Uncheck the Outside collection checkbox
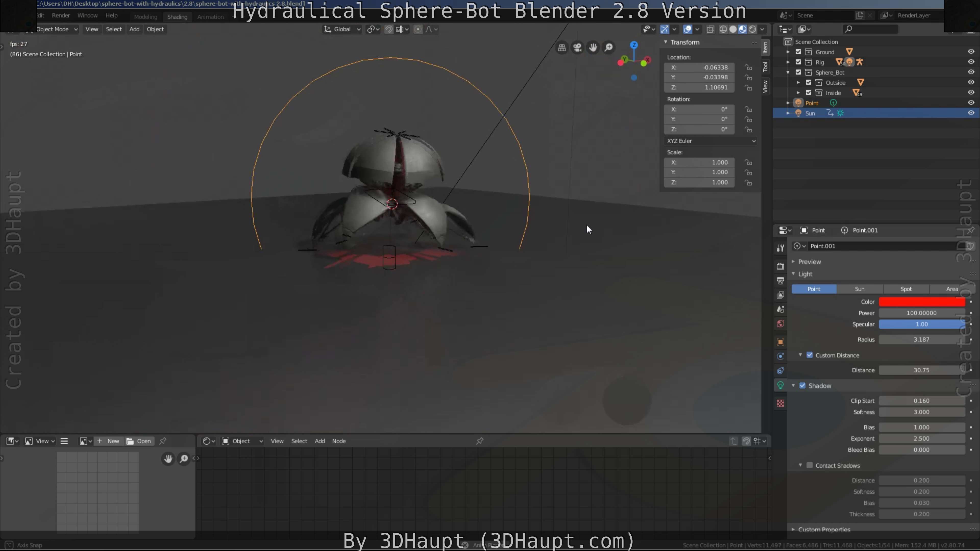The image size is (980, 551). (809, 82)
